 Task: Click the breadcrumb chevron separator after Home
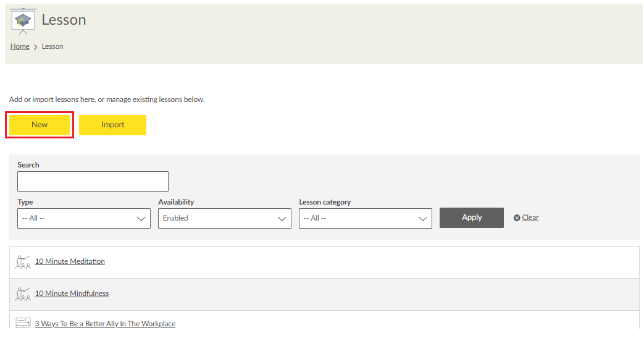pos(36,47)
